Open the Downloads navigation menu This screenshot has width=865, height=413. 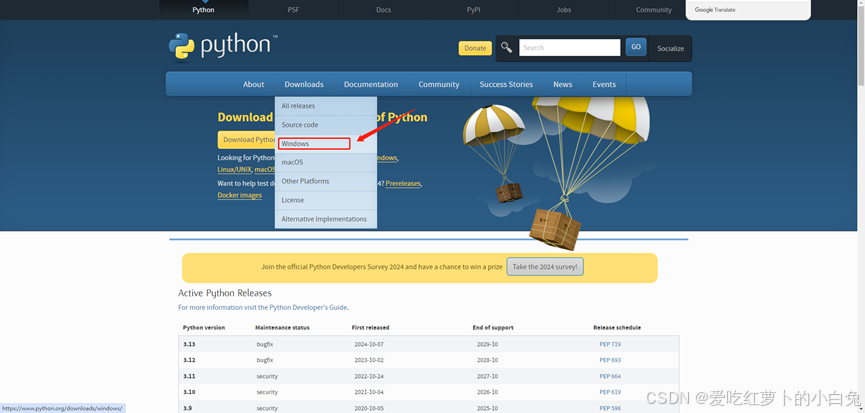click(304, 84)
